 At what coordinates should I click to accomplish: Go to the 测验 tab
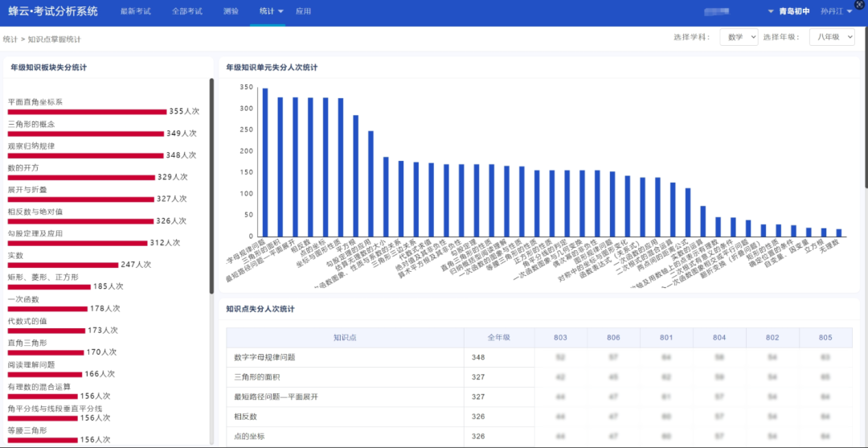tap(231, 11)
